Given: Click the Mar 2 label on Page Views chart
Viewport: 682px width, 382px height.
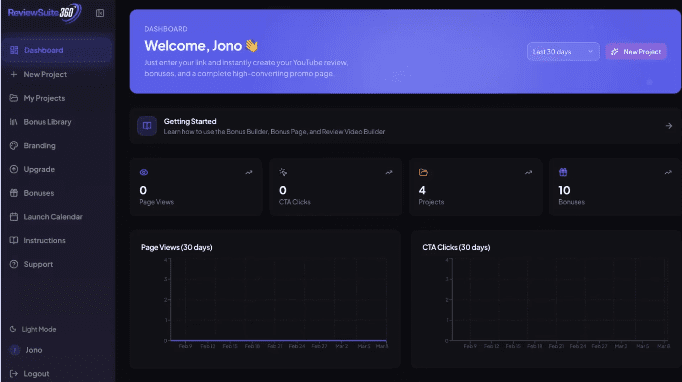Looking at the screenshot, I should click(x=341, y=346).
